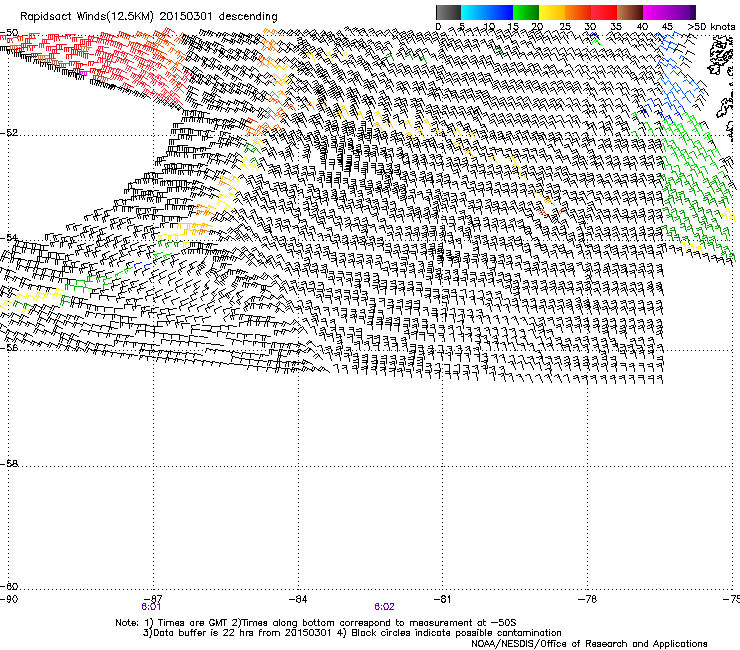This screenshot has height=650, width=740.
Task: Click the island coastline outline at the map's top-right
Action: pyautogui.click(x=721, y=57)
